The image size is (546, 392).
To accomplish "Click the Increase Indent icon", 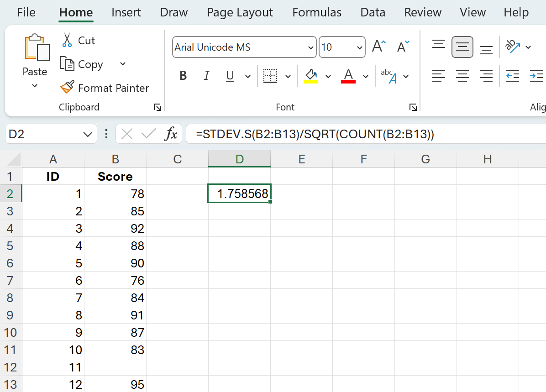I will (x=536, y=76).
